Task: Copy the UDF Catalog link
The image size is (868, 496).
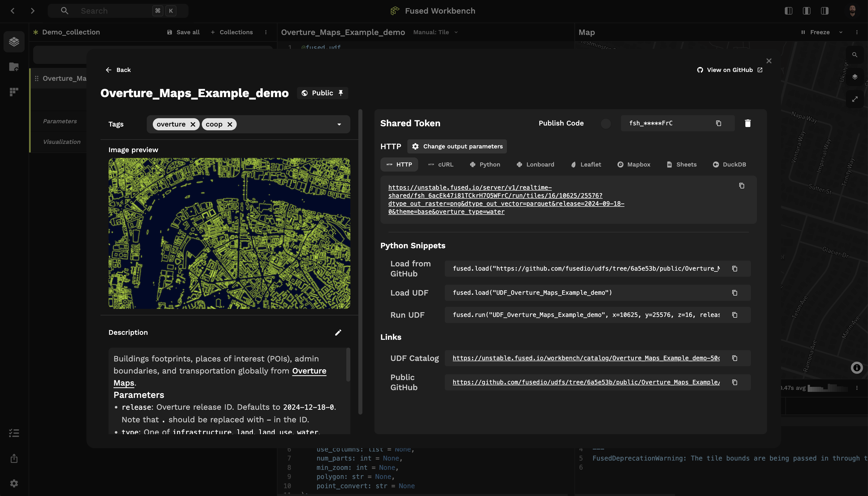Action: [735, 358]
